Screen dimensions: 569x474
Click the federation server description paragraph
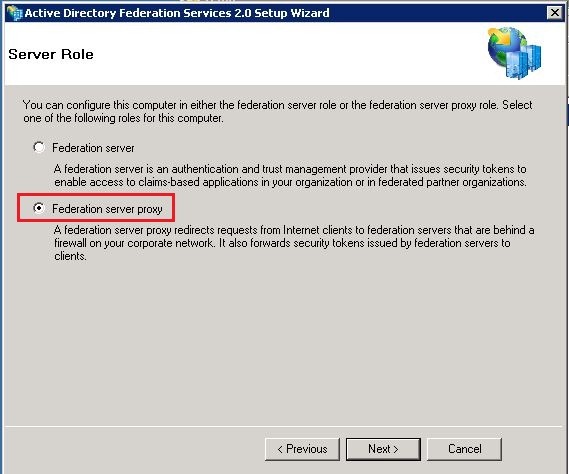[x=290, y=176]
